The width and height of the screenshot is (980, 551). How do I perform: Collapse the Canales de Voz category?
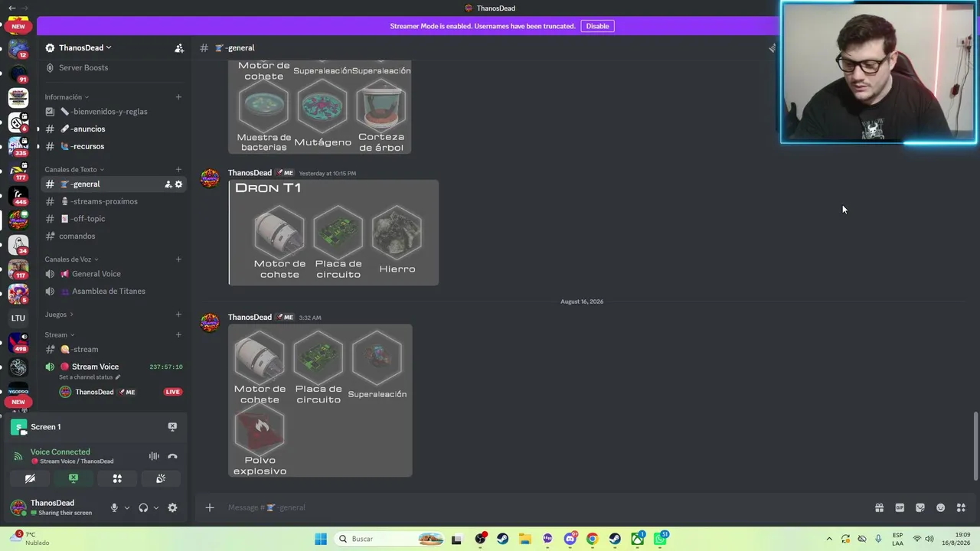point(71,259)
